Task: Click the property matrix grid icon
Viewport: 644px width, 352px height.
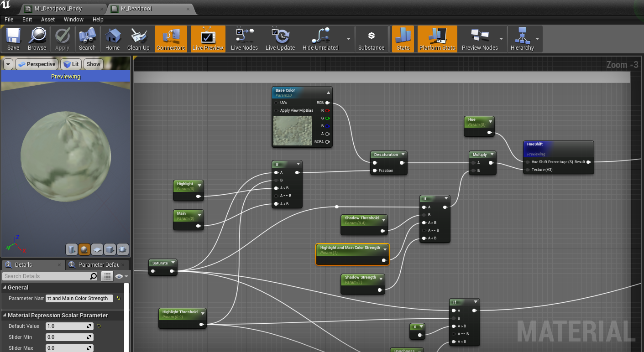Action: point(107,276)
